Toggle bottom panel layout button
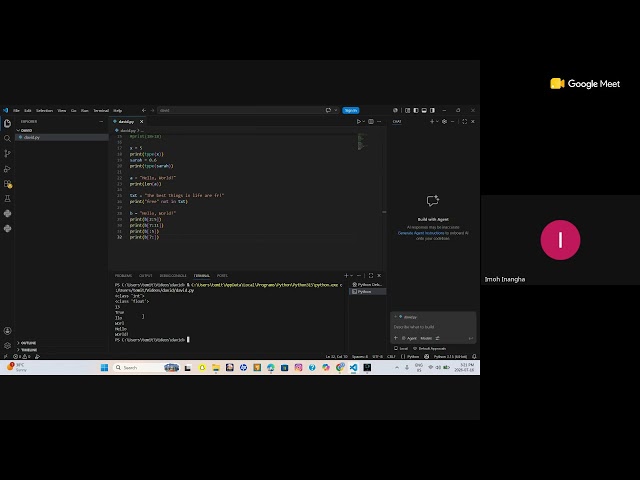 424,110
